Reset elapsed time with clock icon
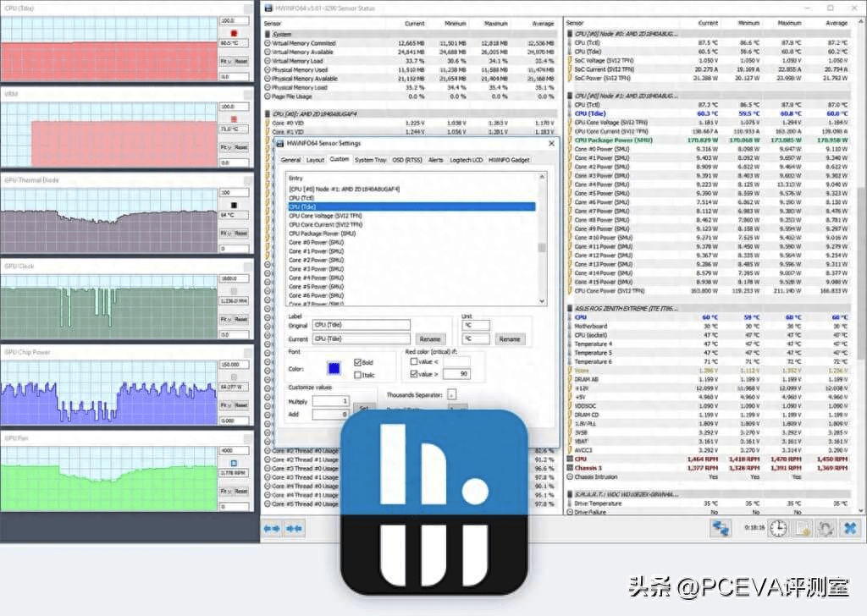Viewport: 867px width, 616px height. [777, 528]
